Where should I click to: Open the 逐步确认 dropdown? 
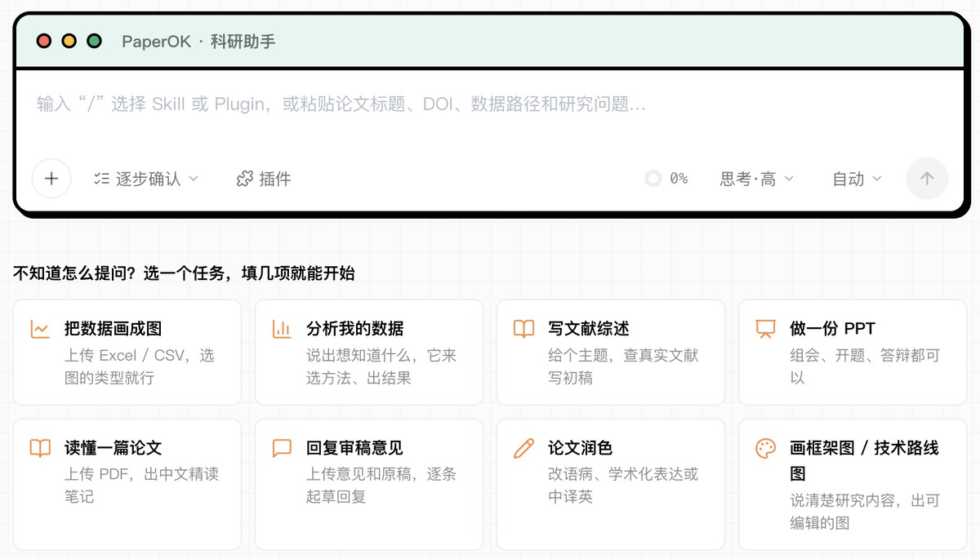(x=146, y=179)
